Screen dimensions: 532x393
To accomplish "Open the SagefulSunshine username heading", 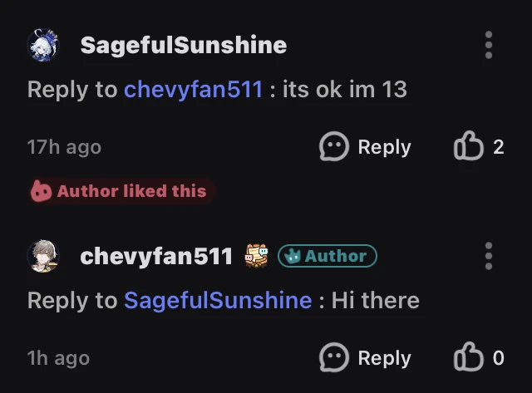I will 183,45.
